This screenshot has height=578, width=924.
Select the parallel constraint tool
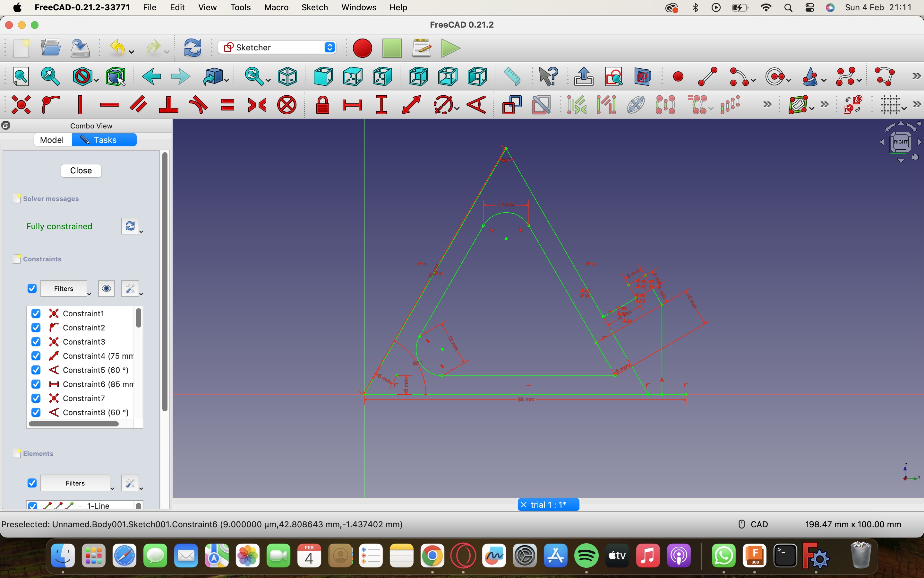click(139, 105)
